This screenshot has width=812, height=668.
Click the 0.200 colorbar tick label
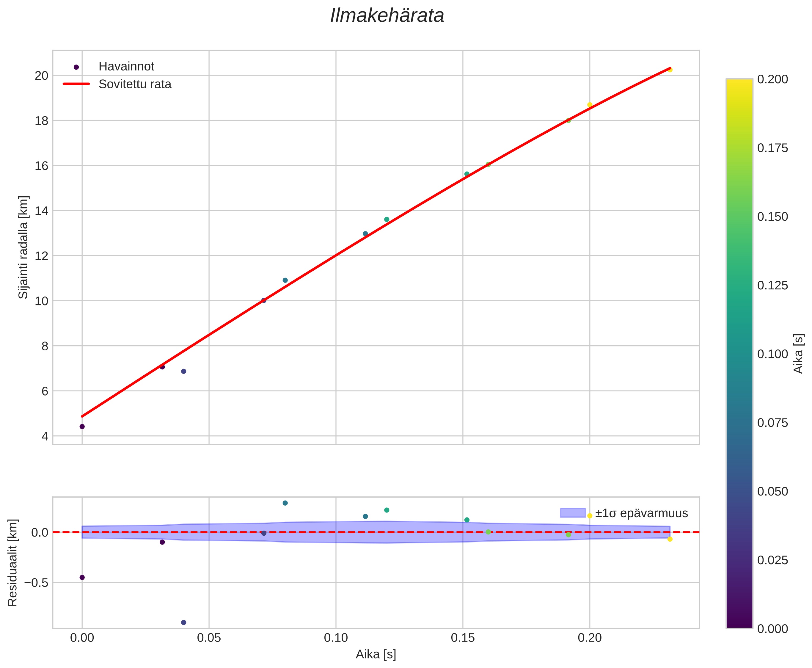(x=772, y=79)
